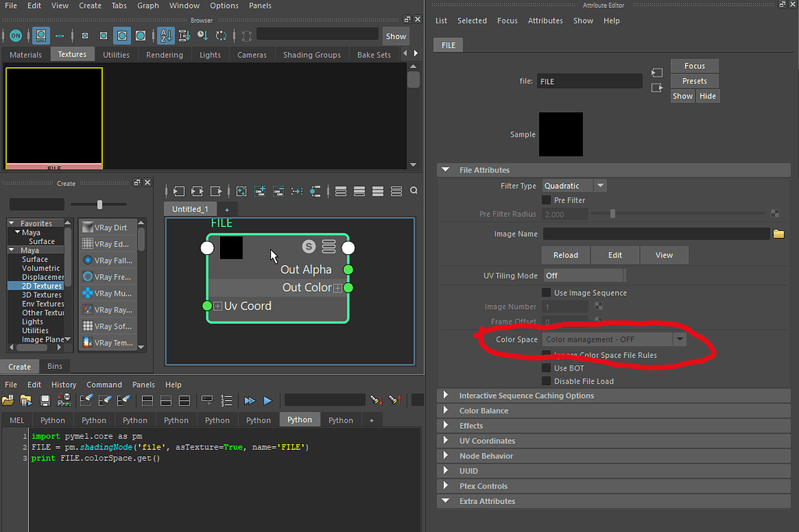Viewport: 799px width, 532px height.
Task: Click the folder icon beside Image Name
Action: pyautogui.click(x=778, y=234)
